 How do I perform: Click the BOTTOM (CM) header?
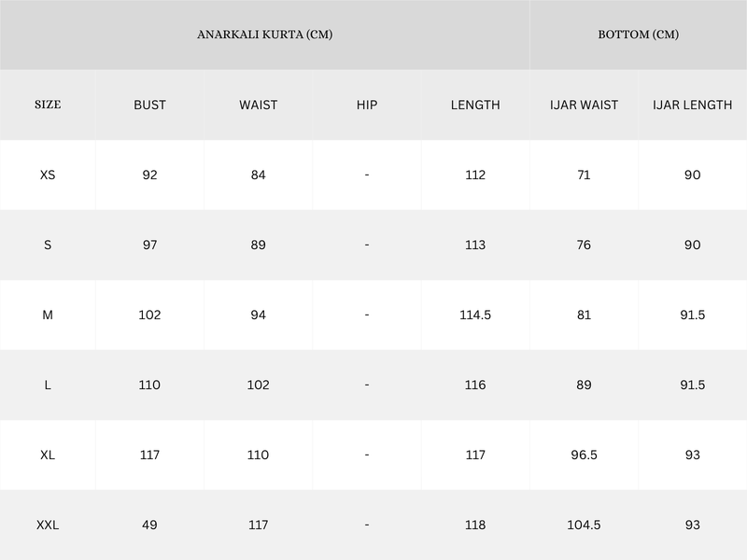tap(639, 35)
